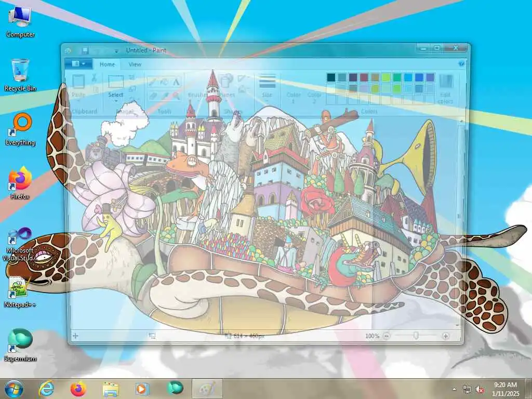Click the 100% zoom level text
The height and width of the screenshot is (399, 532).
372,336
